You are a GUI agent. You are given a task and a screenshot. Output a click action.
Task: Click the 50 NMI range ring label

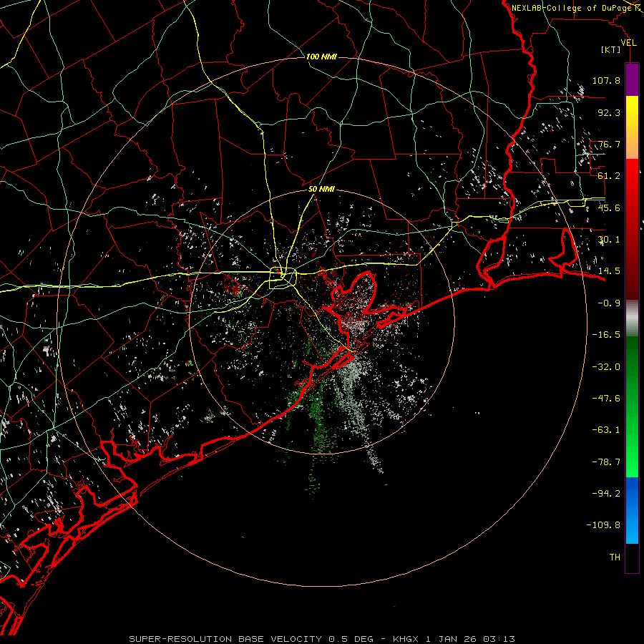pos(321,190)
